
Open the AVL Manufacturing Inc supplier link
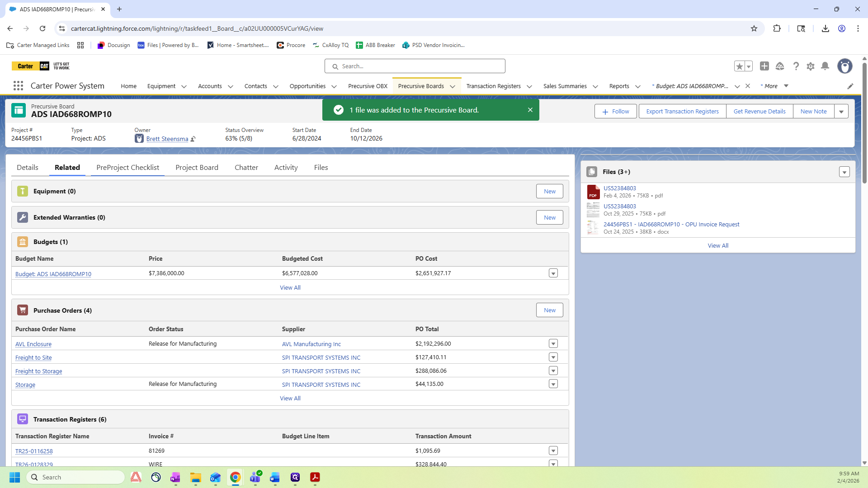311,344
